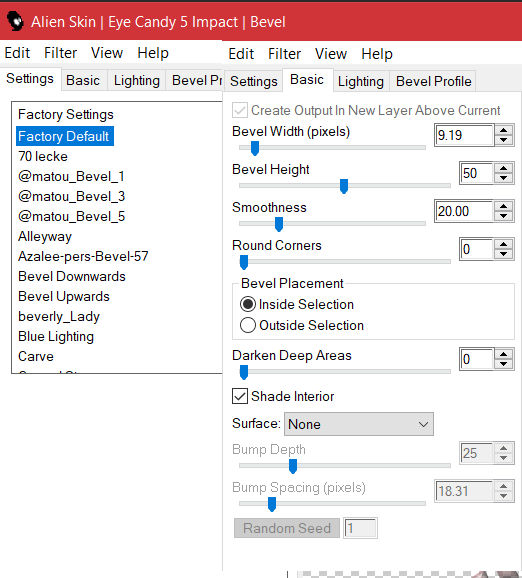The height and width of the screenshot is (578, 522).
Task: Toggle Create Output In New Layer checkbox
Action: pos(240,110)
